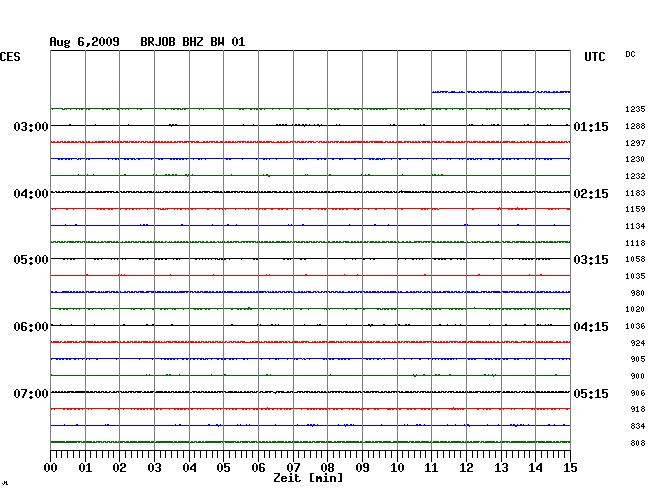
Task: Click the date label "Aug 6,2009"
Action: pos(85,42)
